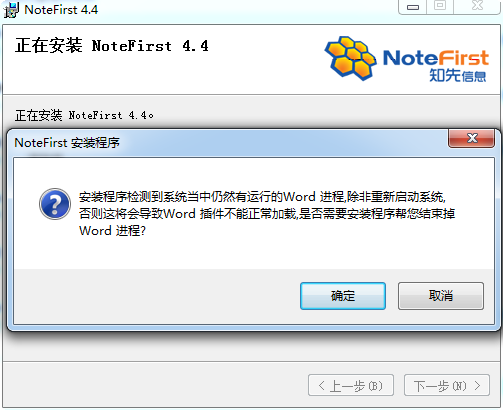Minimize the NoteFirst 4.4 installer window
Viewport: 503px width, 410px height.
tap(413, 7)
